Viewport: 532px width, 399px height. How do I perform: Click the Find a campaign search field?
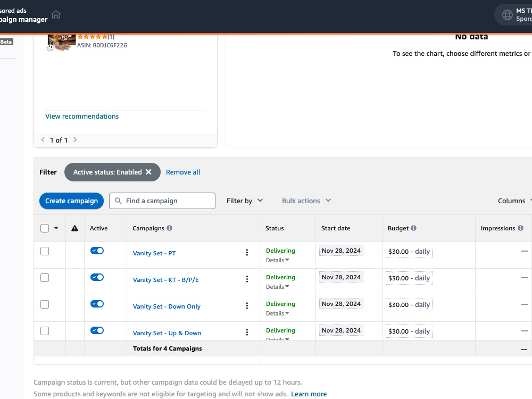162,201
